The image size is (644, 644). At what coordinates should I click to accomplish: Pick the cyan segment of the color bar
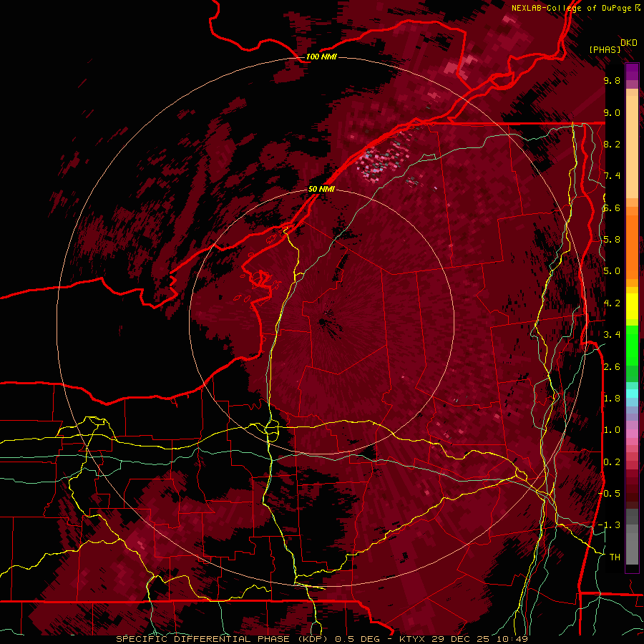click(x=632, y=394)
